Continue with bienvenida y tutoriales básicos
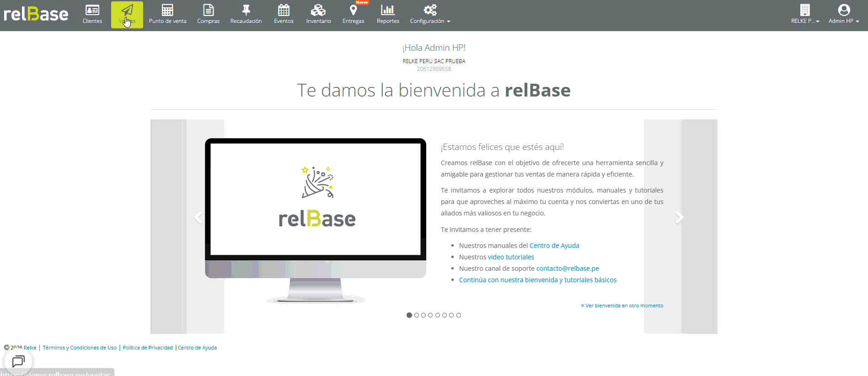Image resolution: width=868 pixels, height=376 pixels. (x=538, y=280)
